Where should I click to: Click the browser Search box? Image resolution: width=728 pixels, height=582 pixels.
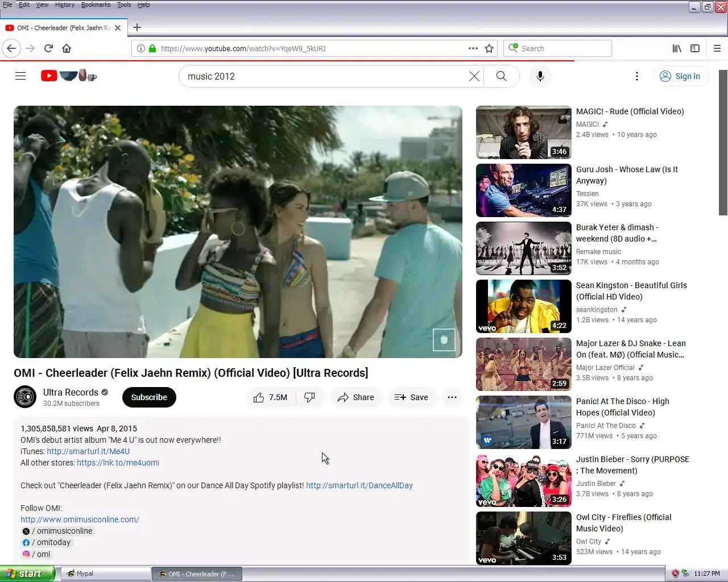click(x=557, y=48)
